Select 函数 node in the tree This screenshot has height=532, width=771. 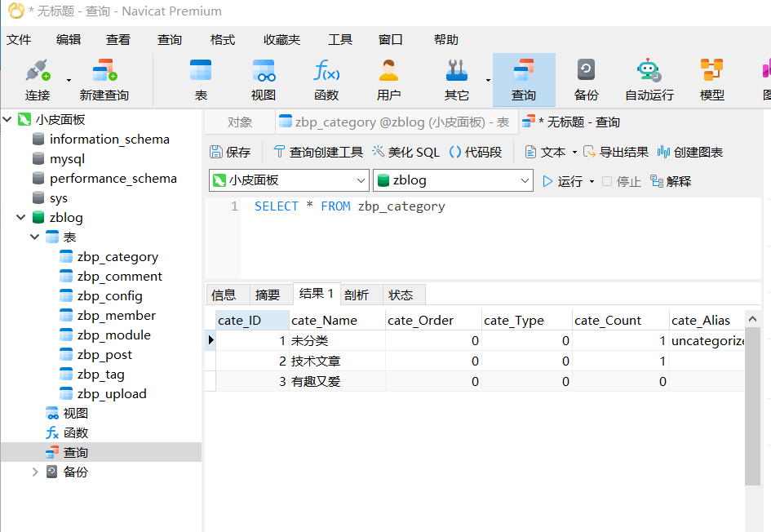click(75, 432)
